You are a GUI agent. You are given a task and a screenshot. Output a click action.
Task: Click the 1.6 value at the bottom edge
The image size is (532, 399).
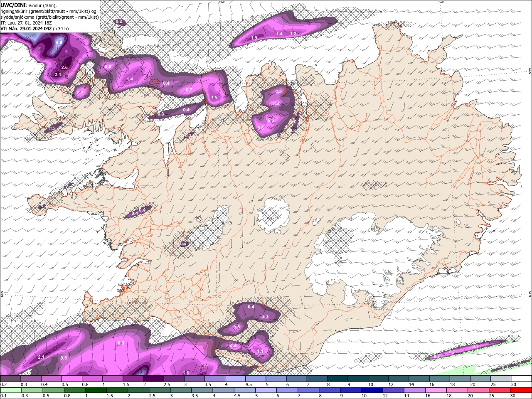pyautogui.click(x=186, y=372)
